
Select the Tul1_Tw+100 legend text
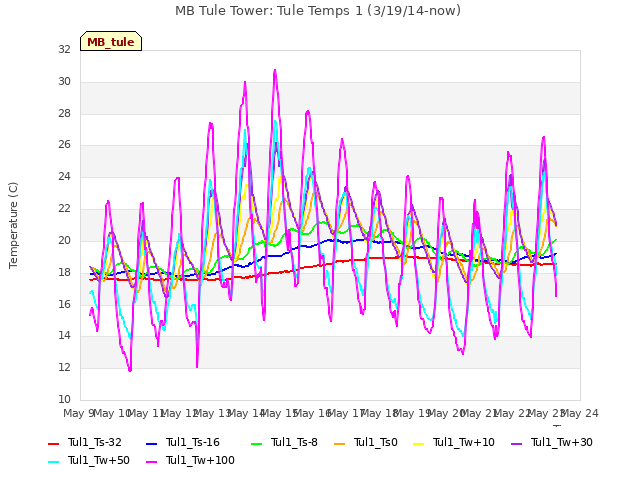click(200, 460)
